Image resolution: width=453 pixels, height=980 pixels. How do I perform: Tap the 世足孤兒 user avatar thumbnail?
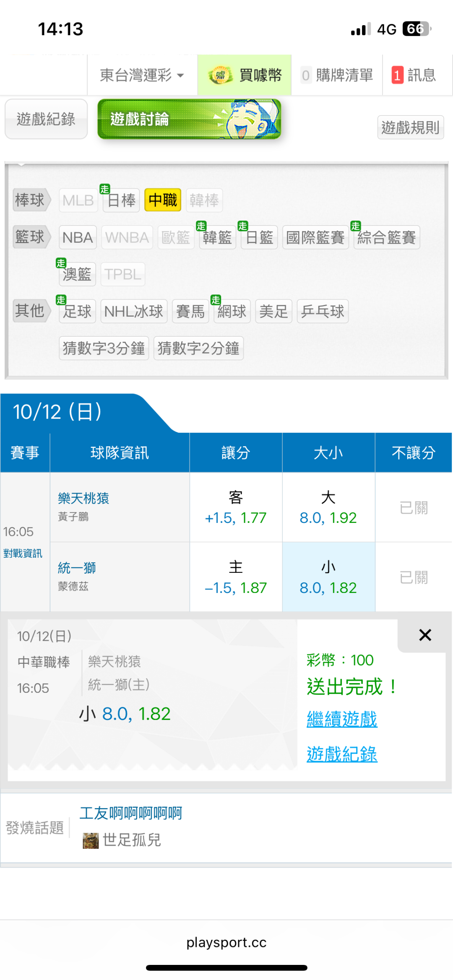(x=91, y=840)
